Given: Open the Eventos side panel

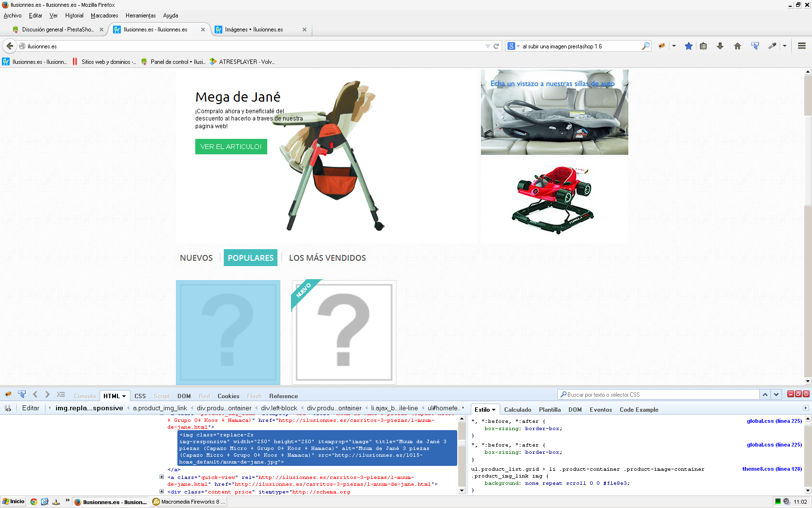Looking at the screenshot, I should [601, 410].
